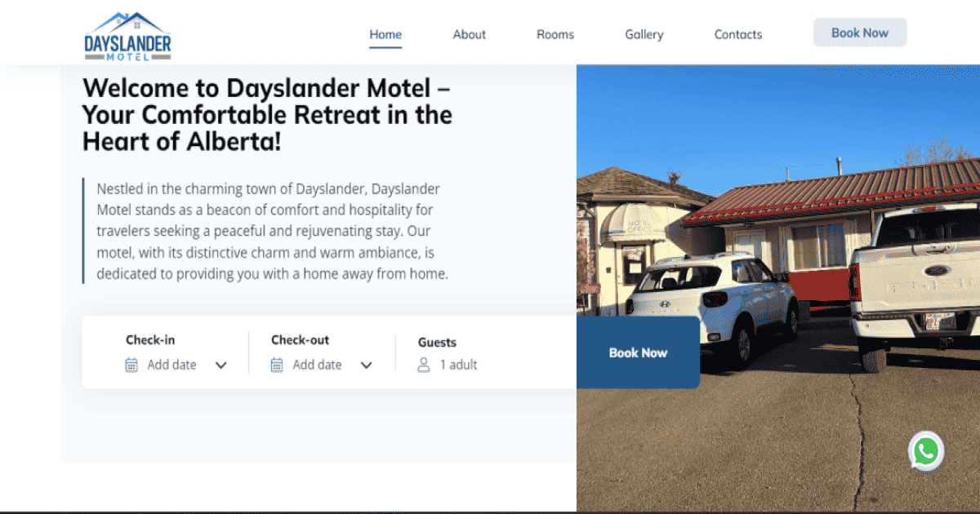Click the Dayslander Motel logo

click(128, 36)
